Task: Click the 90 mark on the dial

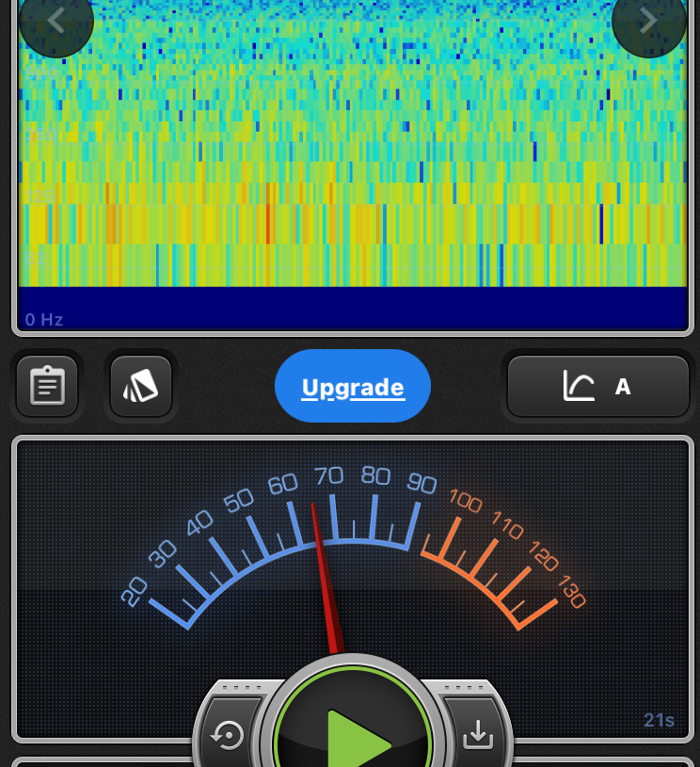Action: 422,484
